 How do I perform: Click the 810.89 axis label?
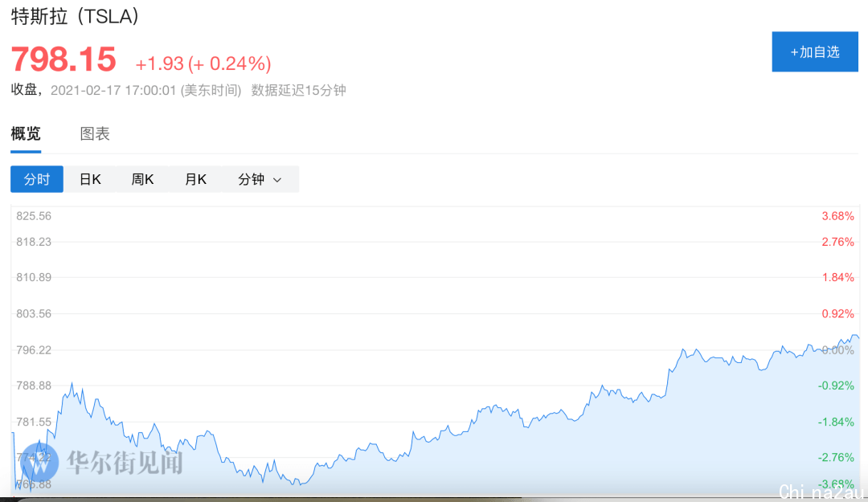(x=34, y=277)
